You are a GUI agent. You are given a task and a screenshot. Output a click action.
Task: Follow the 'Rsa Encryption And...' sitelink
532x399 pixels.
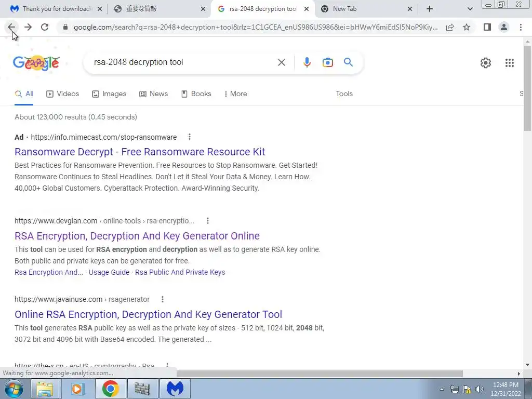(x=49, y=272)
